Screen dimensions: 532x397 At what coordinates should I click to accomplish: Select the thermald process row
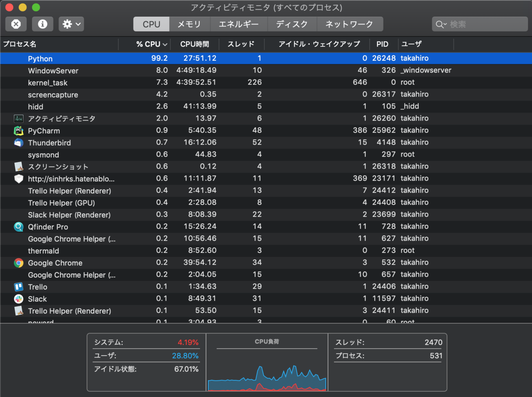coord(266,251)
